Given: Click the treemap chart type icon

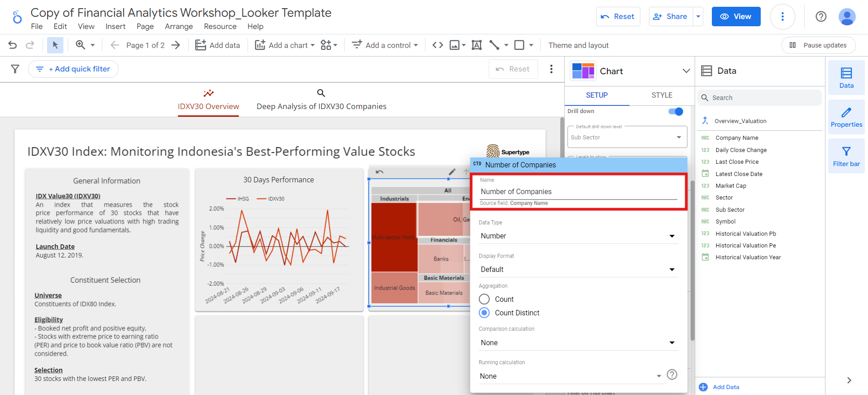Looking at the screenshot, I should (x=583, y=71).
